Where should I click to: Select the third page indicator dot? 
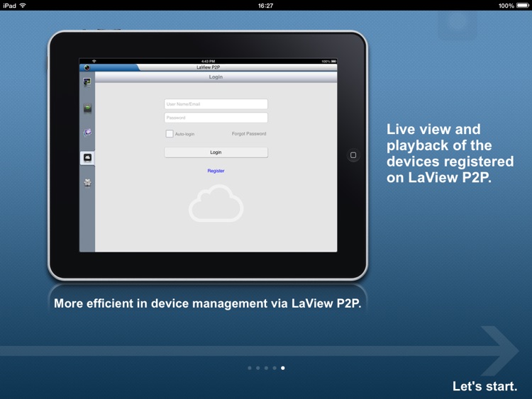point(266,368)
